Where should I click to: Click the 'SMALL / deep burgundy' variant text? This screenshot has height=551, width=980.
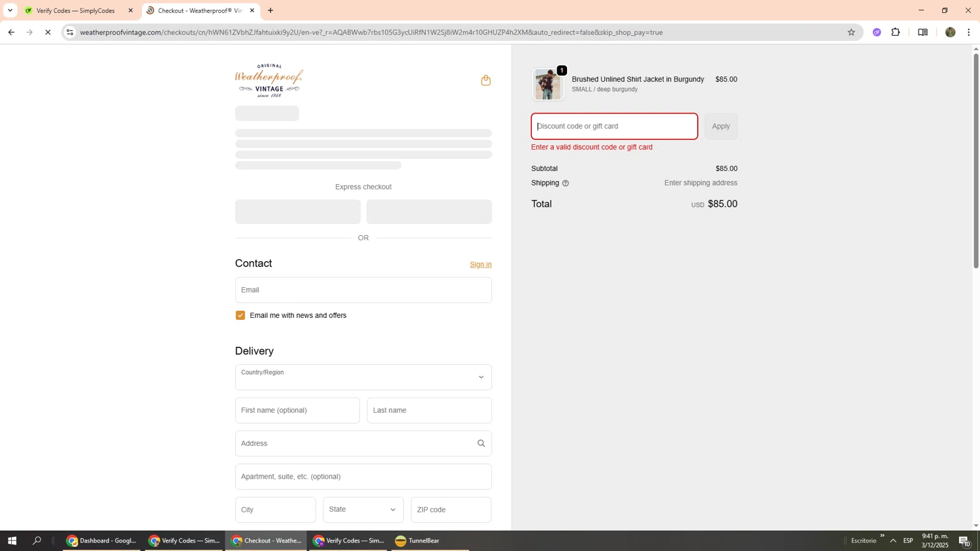pyautogui.click(x=604, y=89)
